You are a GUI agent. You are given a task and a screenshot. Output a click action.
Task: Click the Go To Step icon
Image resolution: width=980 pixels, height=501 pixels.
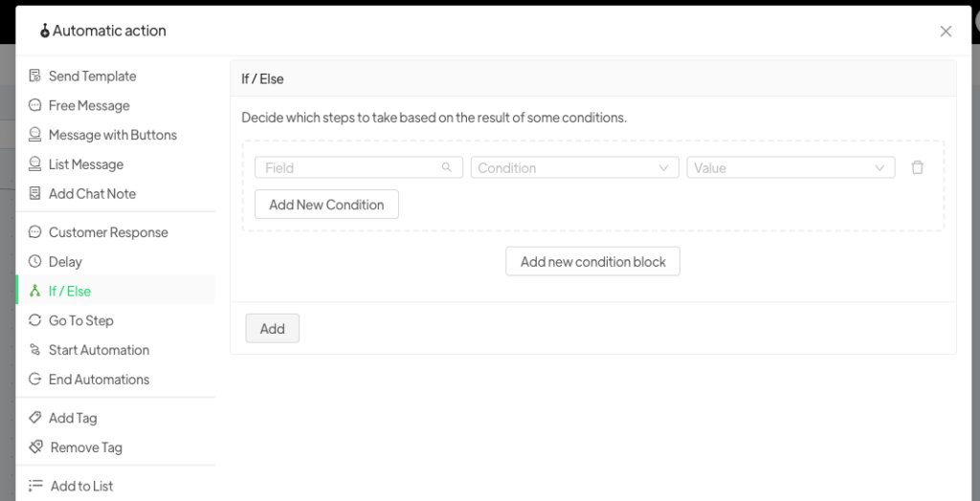click(35, 320)
